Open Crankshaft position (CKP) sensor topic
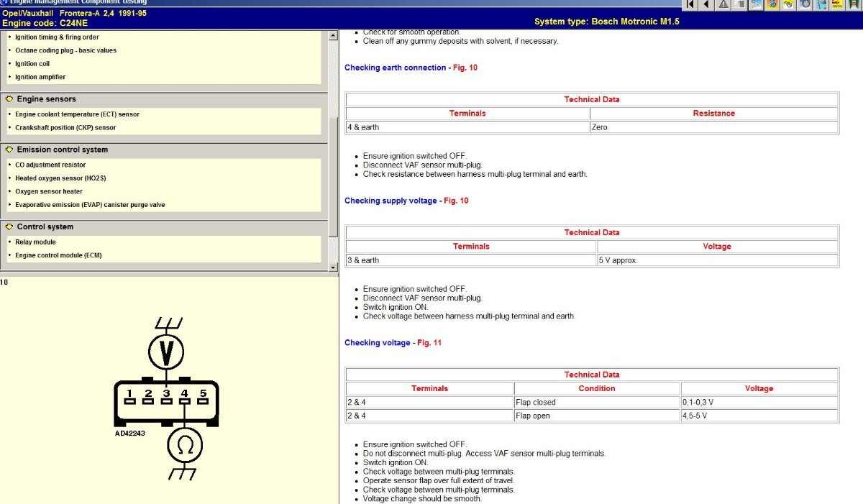Image resolution: width=863 pixels, height=504 pixels. (65, 128)
